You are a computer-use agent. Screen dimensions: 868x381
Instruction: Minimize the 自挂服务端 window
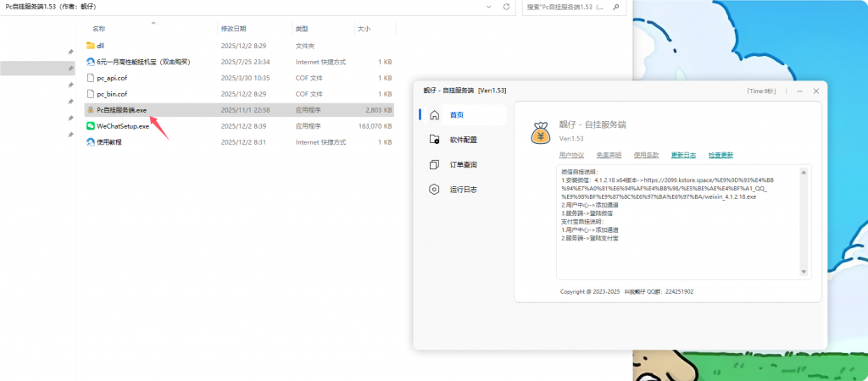click(x=799, y=91)
